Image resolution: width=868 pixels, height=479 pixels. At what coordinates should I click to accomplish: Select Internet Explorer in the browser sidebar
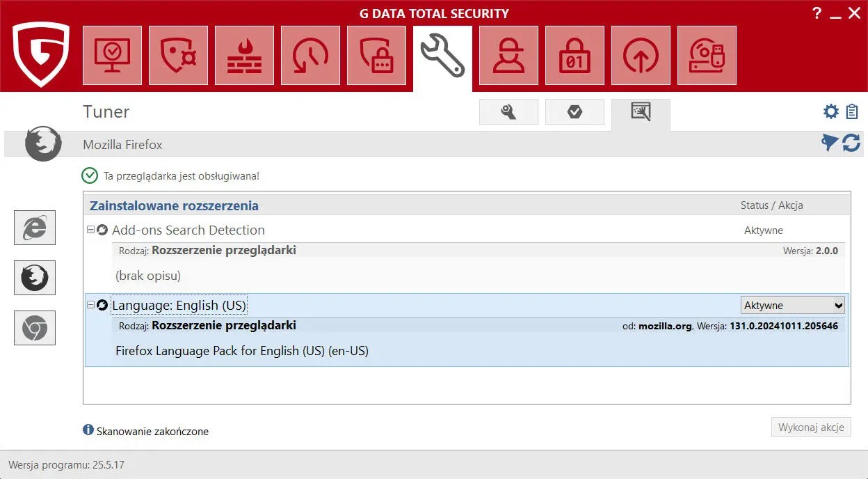[34, 228]
